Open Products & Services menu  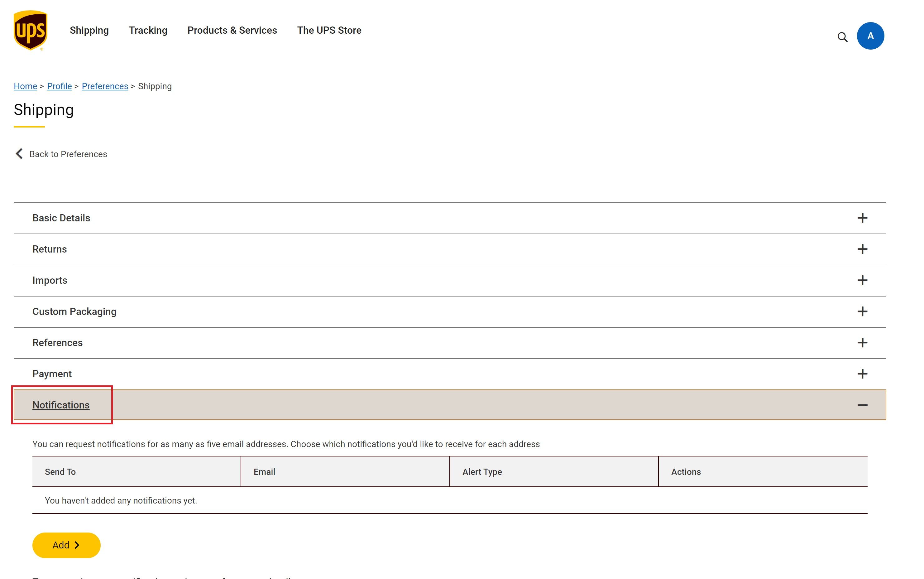[232, 30]
